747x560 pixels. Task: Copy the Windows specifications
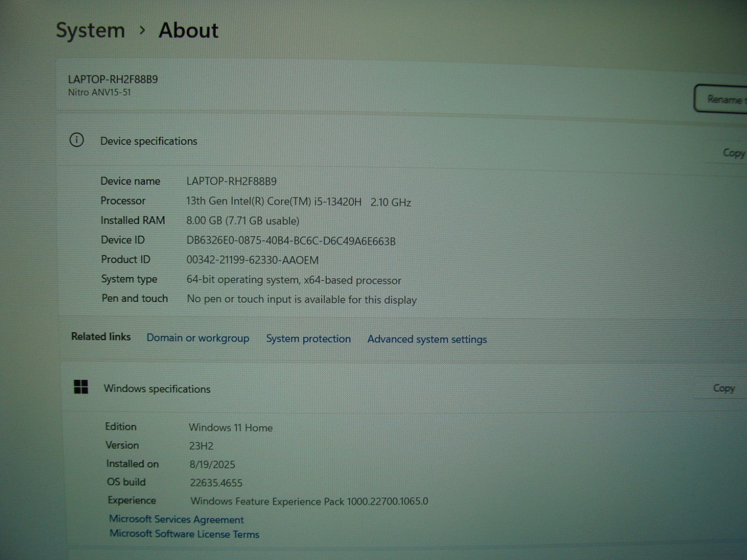723,388
